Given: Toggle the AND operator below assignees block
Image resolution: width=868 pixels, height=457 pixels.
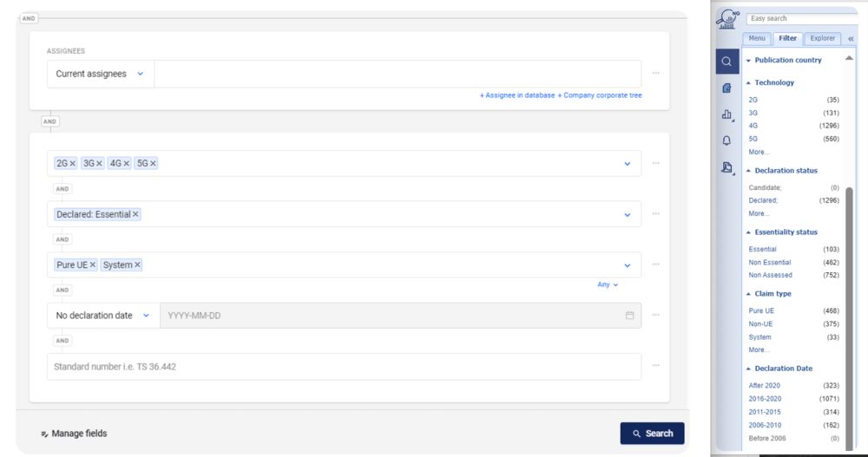Looking at the screenshot, I should point(50,121).
